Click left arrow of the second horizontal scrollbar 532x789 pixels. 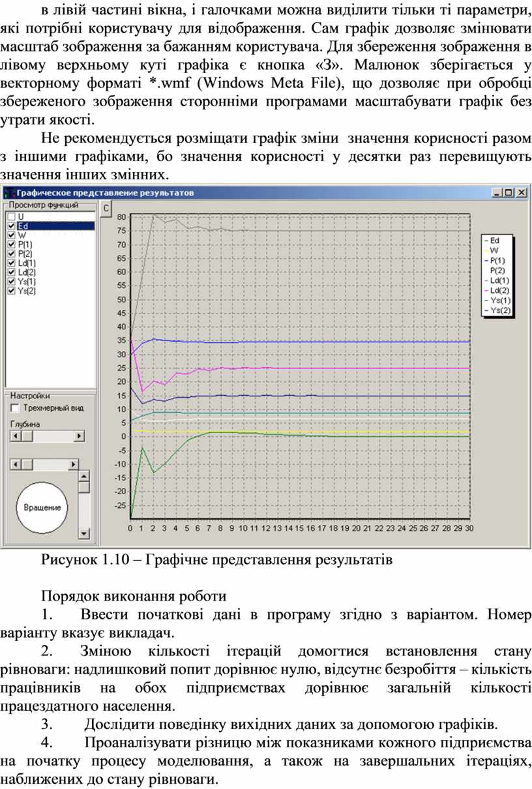tap(16, 464)
